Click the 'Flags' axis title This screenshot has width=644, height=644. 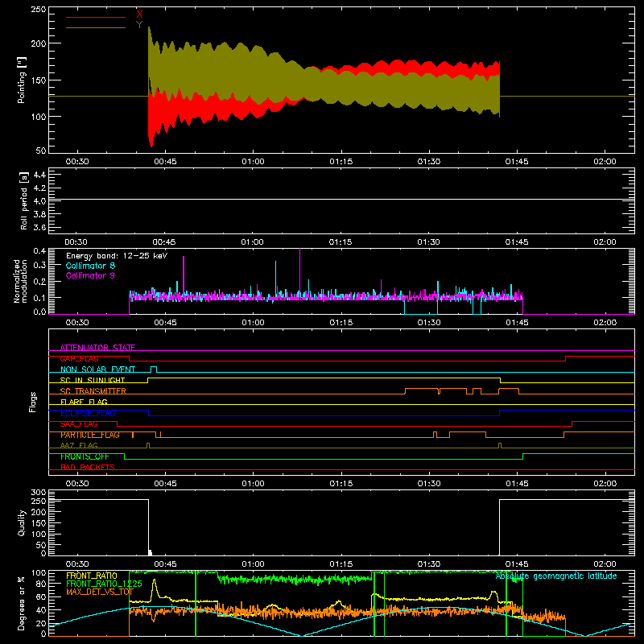(x=32, y=402)
